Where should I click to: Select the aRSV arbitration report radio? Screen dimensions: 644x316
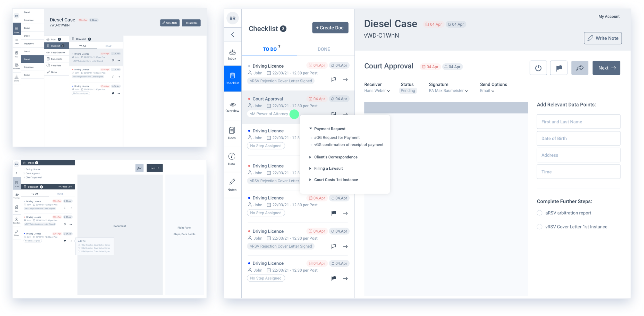point(539,213)
